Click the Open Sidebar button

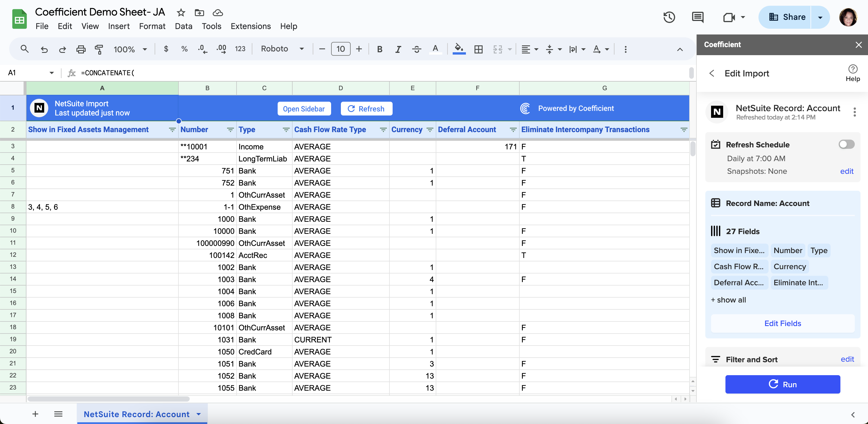click(x=304, y=108)
